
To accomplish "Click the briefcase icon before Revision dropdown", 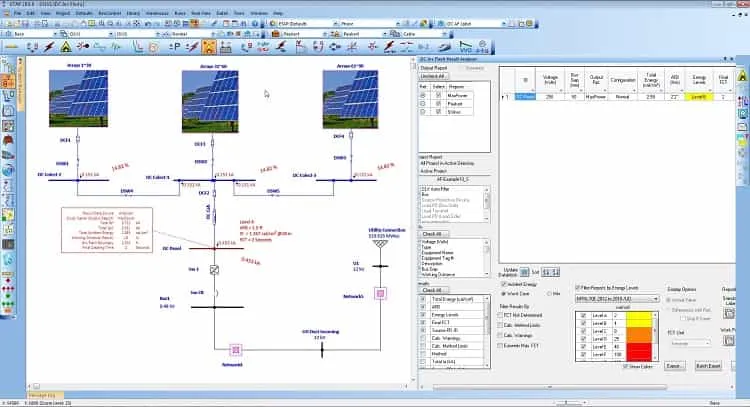I will click(276, 34).
